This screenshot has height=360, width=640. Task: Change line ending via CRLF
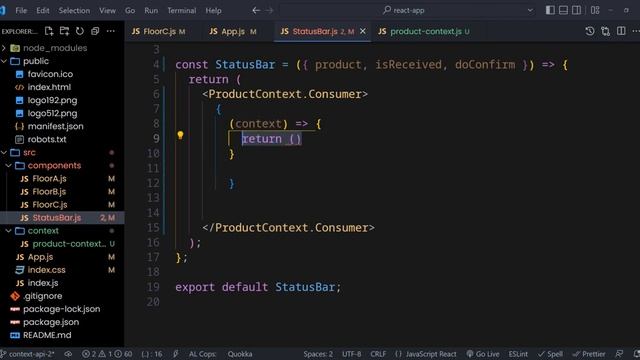pos(378,354)
